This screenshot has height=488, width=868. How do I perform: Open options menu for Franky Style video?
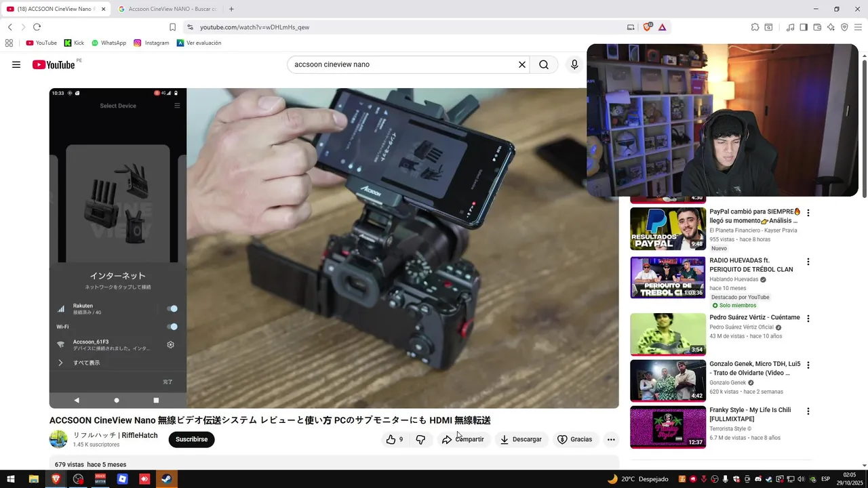(808, 411)
